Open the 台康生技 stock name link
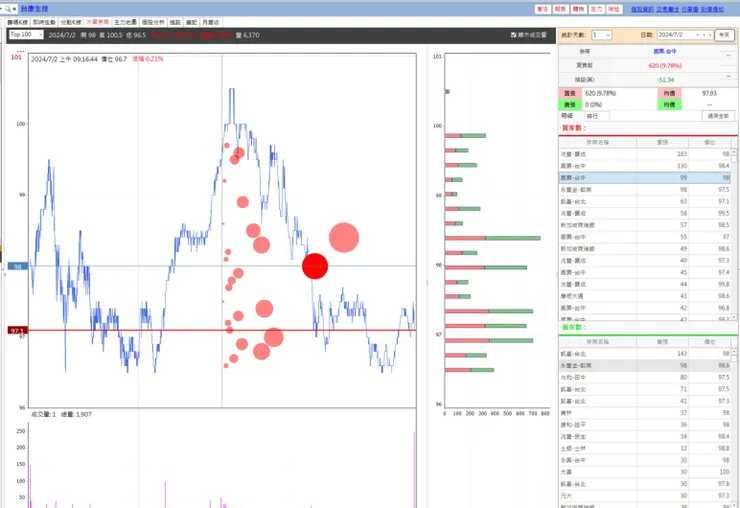740x508 pixels. pyautogui.click(x=34, y=9)
